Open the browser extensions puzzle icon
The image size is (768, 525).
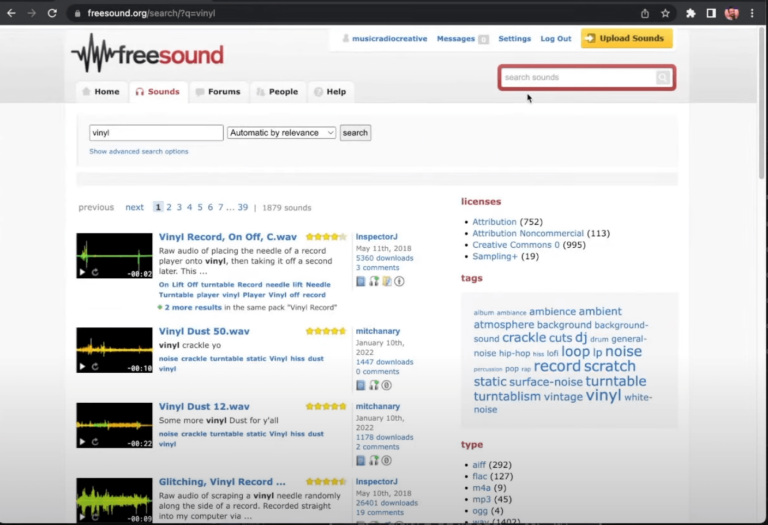tap(691, 13)
